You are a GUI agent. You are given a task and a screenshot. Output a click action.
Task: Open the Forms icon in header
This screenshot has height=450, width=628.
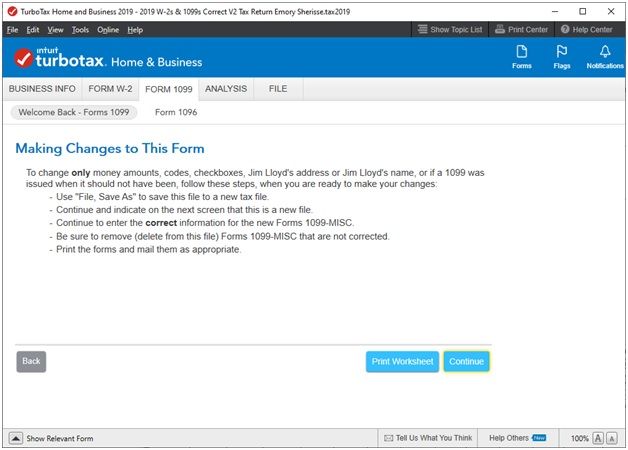coord(521,56)
